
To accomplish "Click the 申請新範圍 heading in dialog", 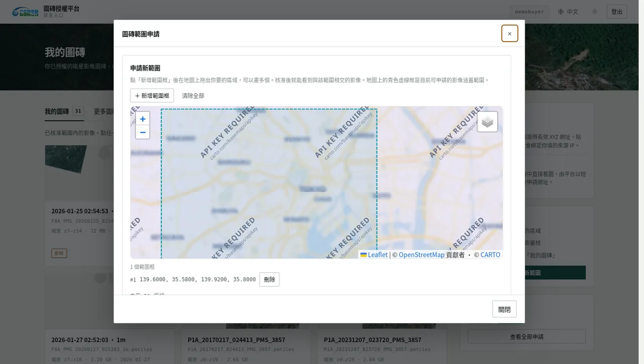I will [x=145, y=68].
